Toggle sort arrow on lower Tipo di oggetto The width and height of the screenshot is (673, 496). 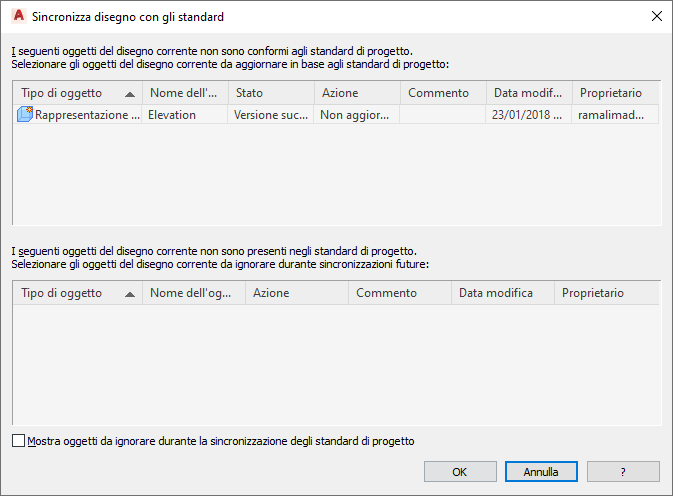coord(130,294)
